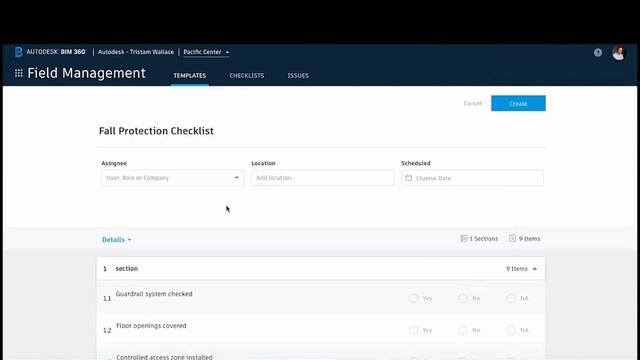Click the Controlled access zone installed item
Viewport: 640px width, 360px height.
click(x=164, y=357)
